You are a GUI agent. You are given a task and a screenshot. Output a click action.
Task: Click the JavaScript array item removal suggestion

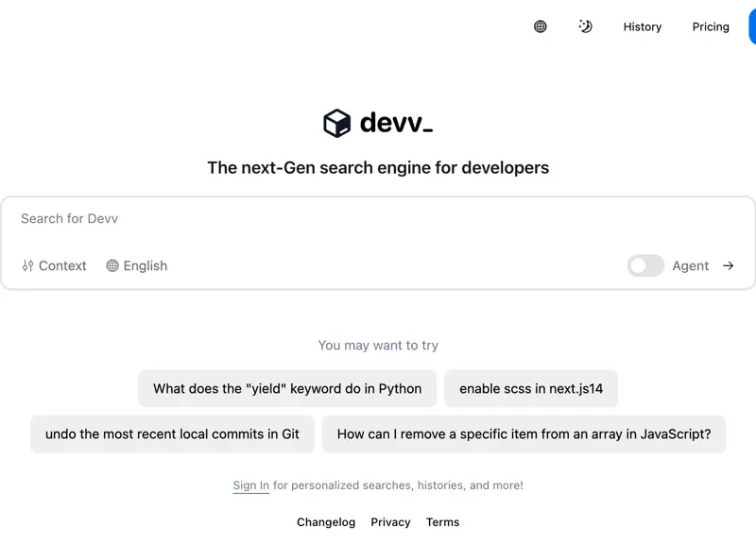pos(524,434)
